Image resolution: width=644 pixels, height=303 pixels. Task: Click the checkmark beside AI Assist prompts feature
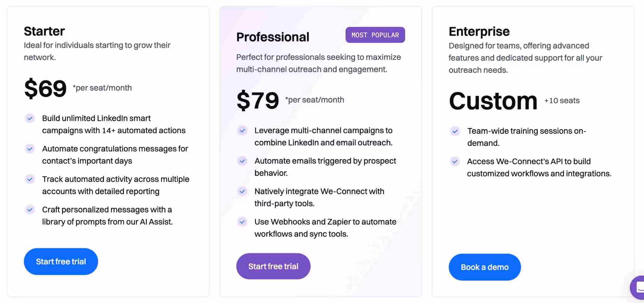pyautogui.click(x=30, y=210)
